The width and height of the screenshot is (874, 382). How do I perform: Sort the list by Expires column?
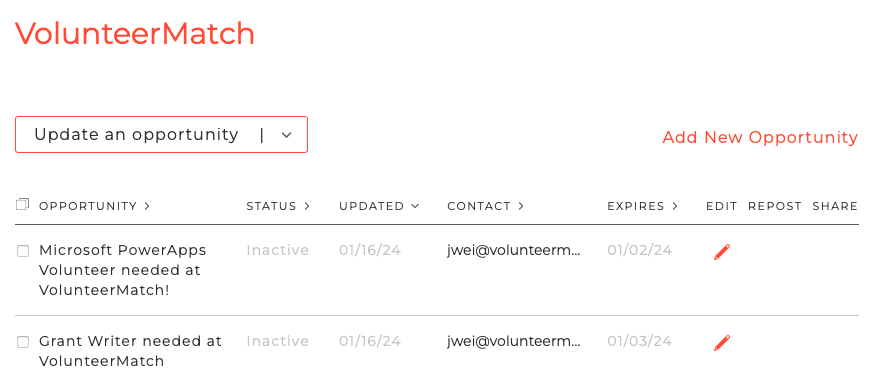(x=643, y=206)
